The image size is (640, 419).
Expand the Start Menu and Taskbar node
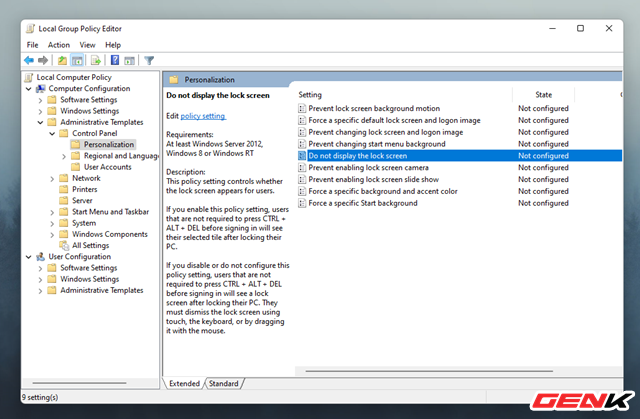click(x=52, y=212)
